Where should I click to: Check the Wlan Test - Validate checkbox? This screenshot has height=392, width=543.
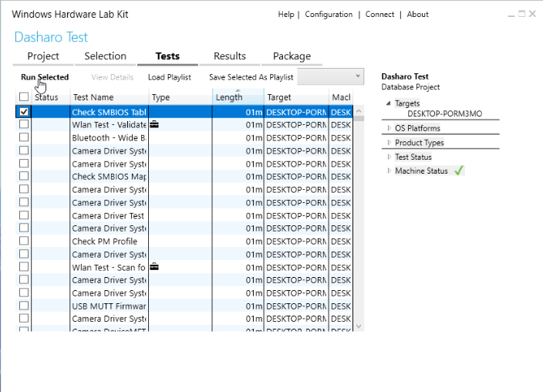[24, 124]
